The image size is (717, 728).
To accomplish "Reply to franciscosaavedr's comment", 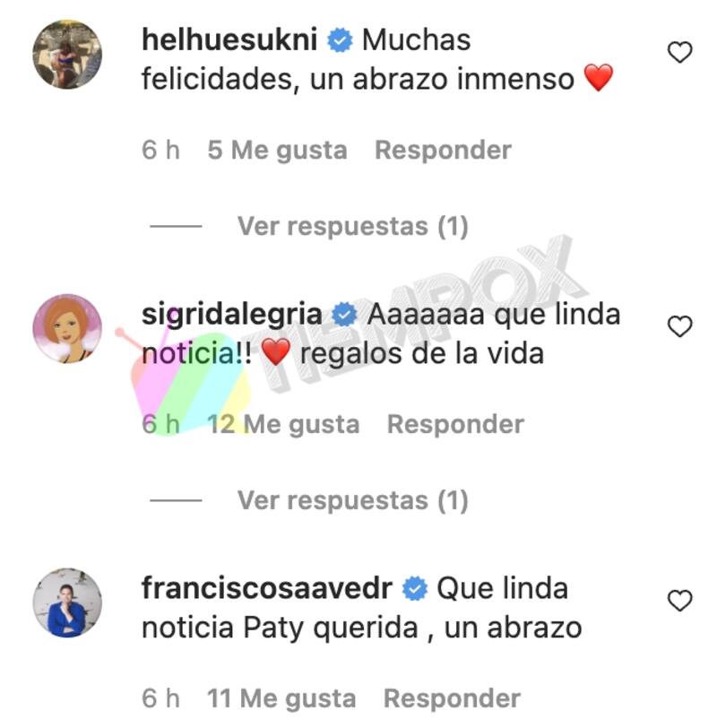I will [x=452, y=698].
